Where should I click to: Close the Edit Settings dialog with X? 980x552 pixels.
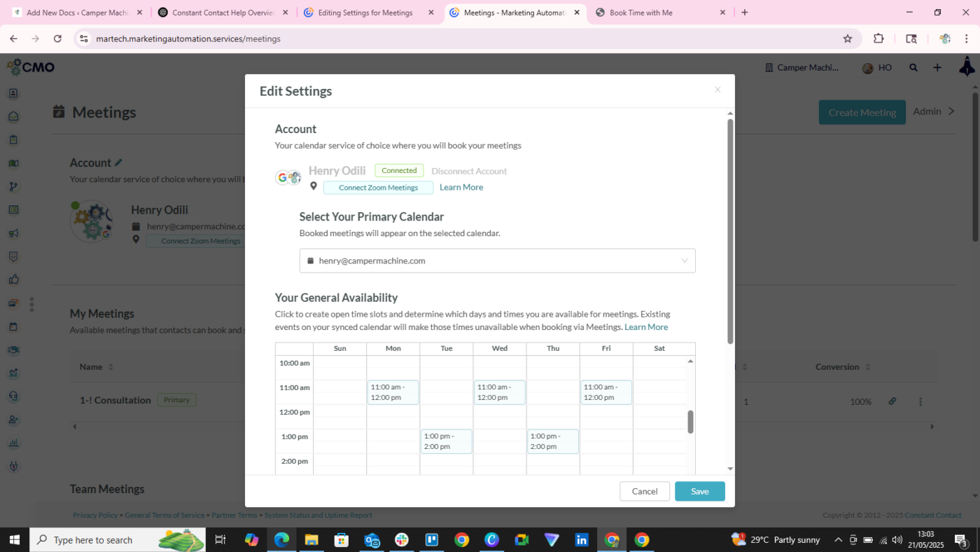point(717,90)
